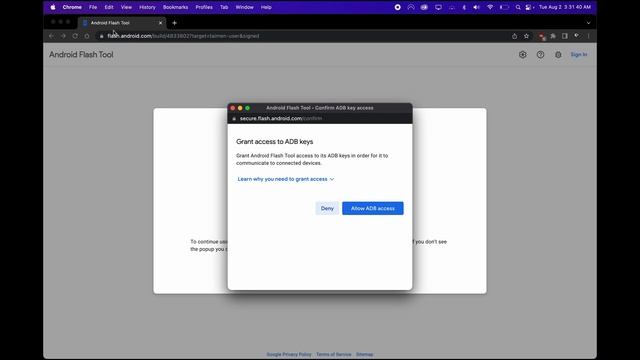Open Android Flash Tool help icon

coord(540,55)
